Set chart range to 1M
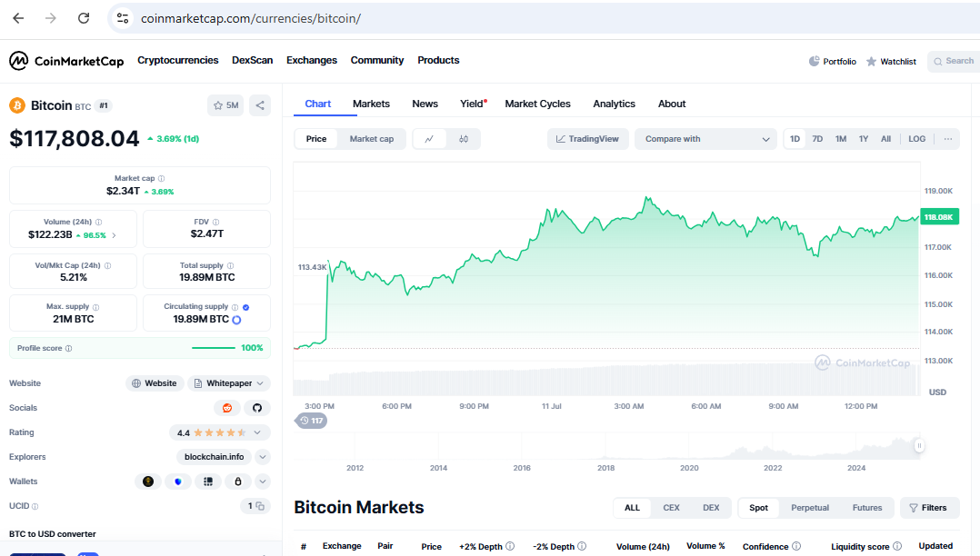 pos(841,139)
